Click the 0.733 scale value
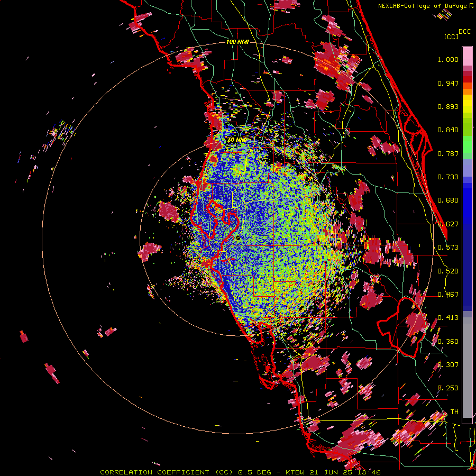 point(448,177)
